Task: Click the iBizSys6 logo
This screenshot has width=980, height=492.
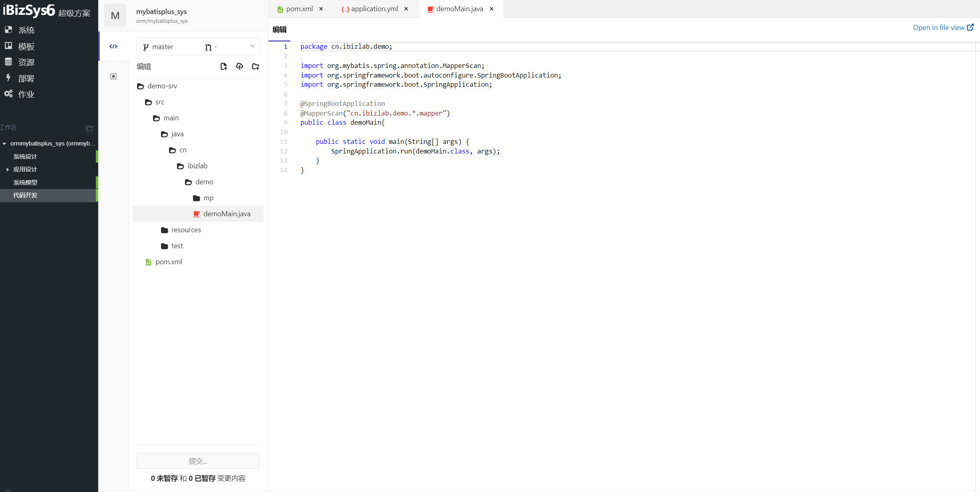Action: [x=29, y=10]
